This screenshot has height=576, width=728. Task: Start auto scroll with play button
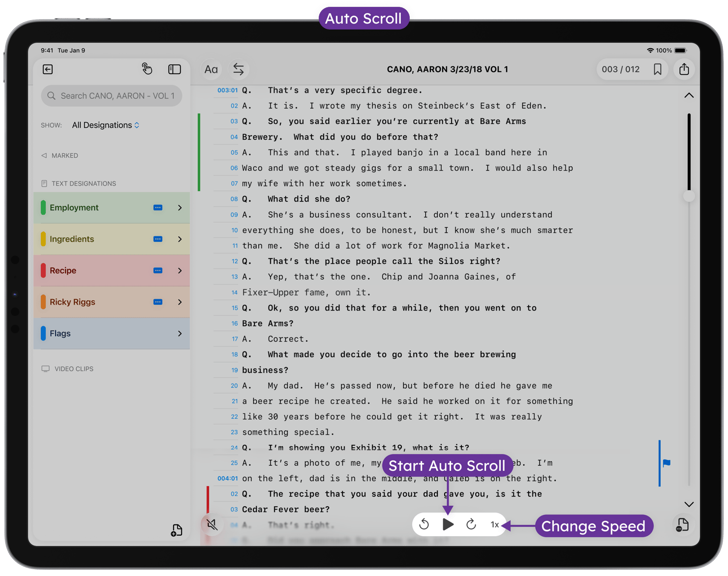448,524
